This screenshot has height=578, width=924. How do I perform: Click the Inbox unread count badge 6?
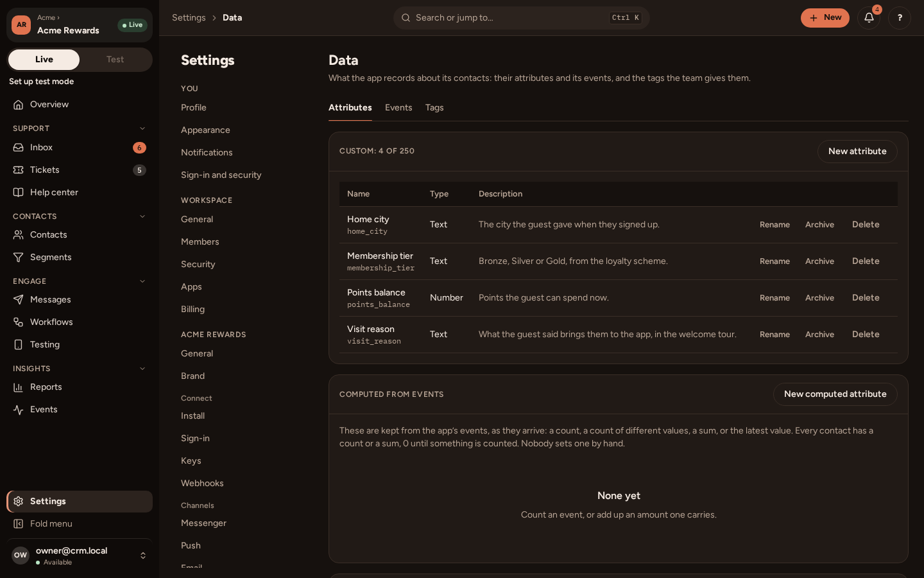coord(139,148)
